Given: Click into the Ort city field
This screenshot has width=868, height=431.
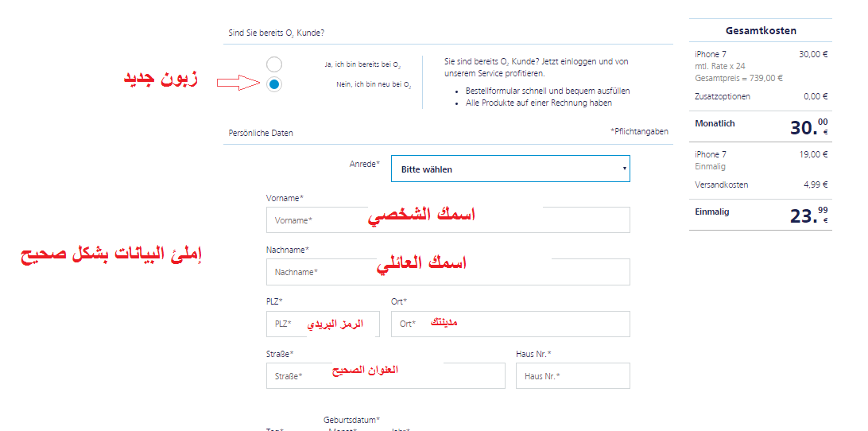Looking at the screenshot, I should point(510,324).
